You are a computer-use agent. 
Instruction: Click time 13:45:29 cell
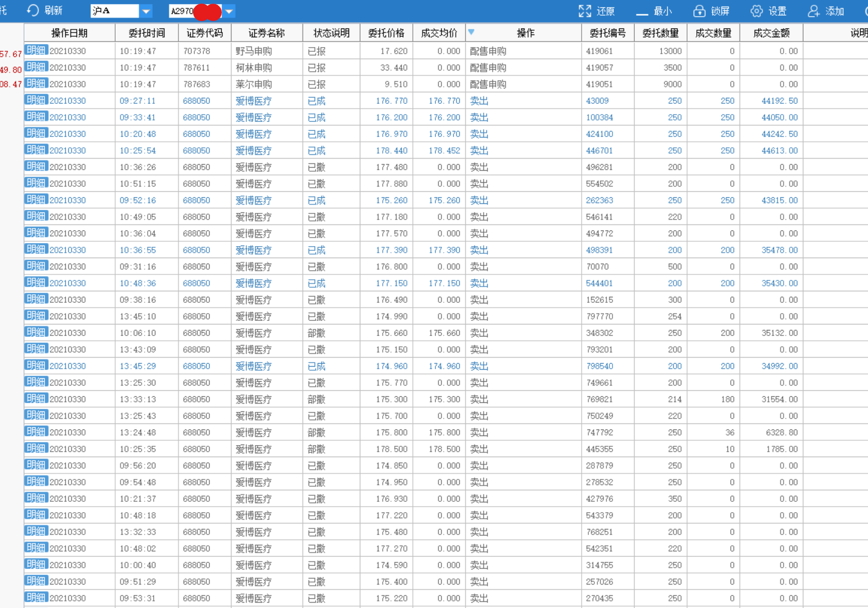click(x=146, y=366)
